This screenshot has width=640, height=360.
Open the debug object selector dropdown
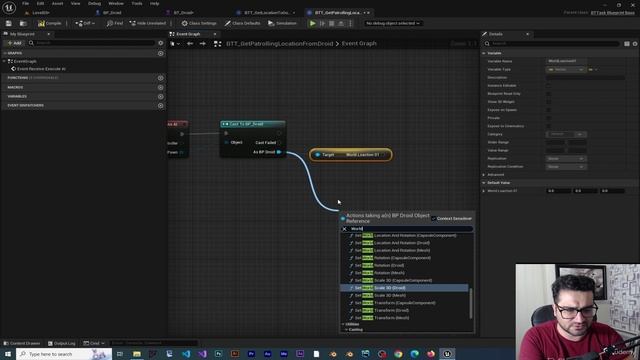coord(393,23)
